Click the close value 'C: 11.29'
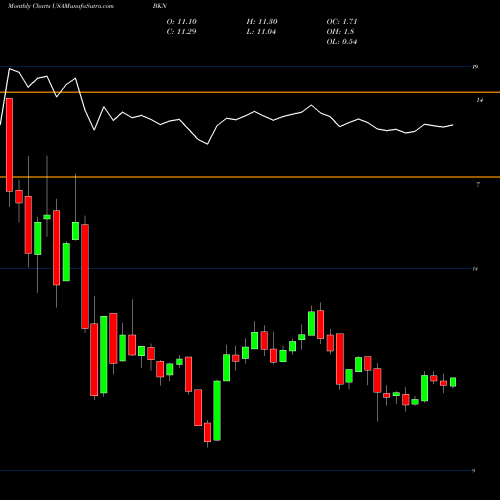This screenshot has height=500, width=500. [x=181, y=32]
